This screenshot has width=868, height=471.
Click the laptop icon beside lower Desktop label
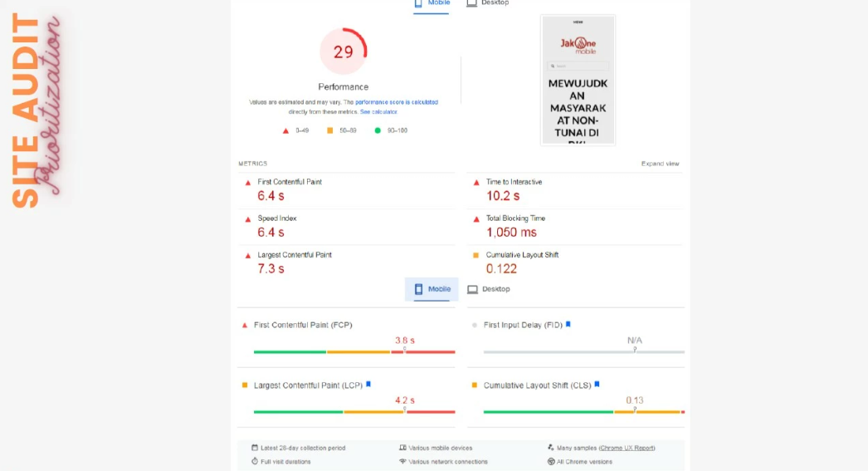coord(472,289)
